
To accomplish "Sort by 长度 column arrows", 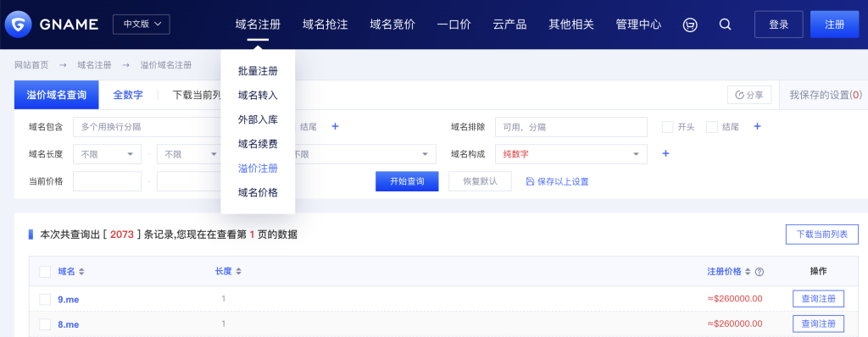I will [x=238, y=272].
